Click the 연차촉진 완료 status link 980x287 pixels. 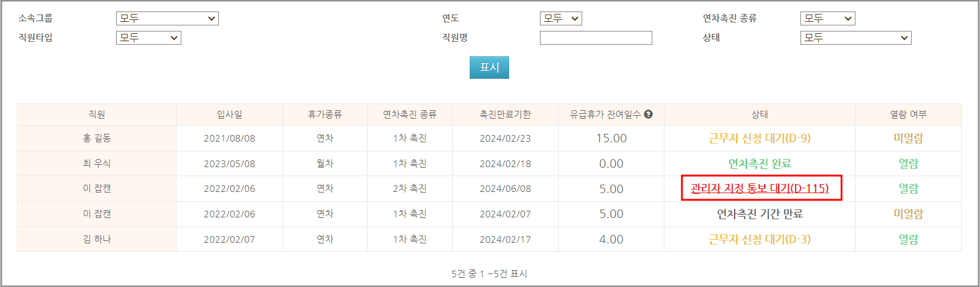pyautogui.click(x=759, y=163)
